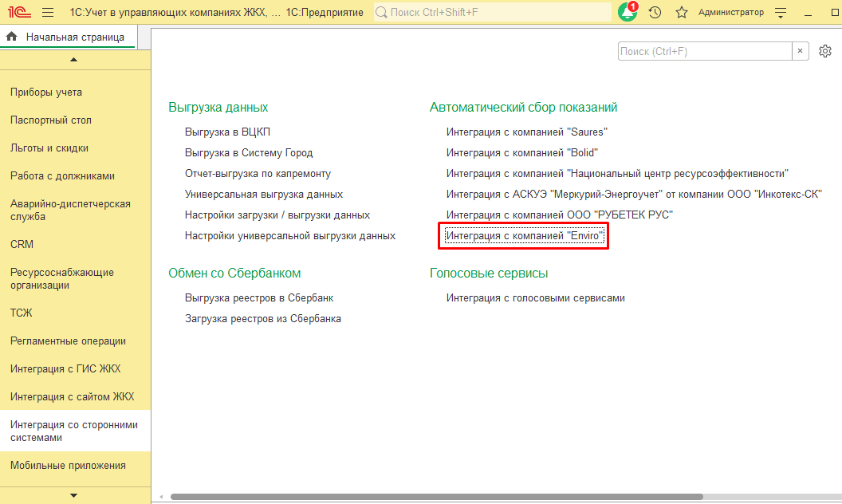The height and width of the screenshot is (504, 842).
Task: Clear the search field with the x button
Action: coord(800,51)
